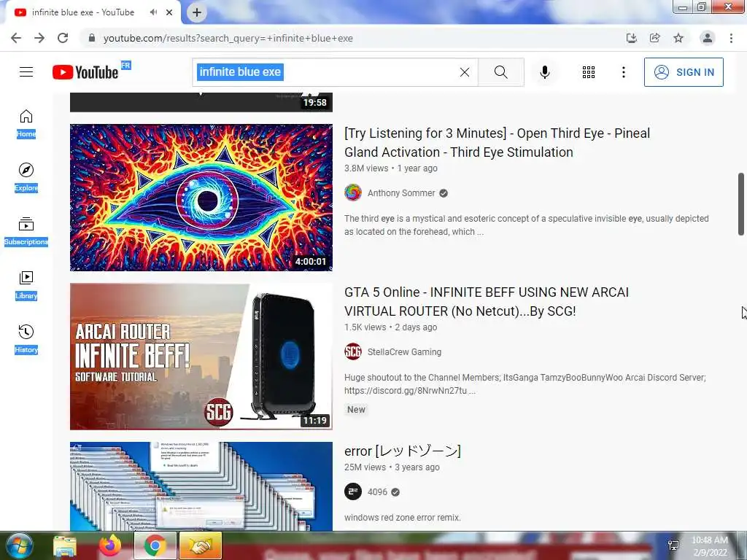Click the SIGN IN button
Image resolution: width=747 pixels, height=560 pixels.
point(684,72)
